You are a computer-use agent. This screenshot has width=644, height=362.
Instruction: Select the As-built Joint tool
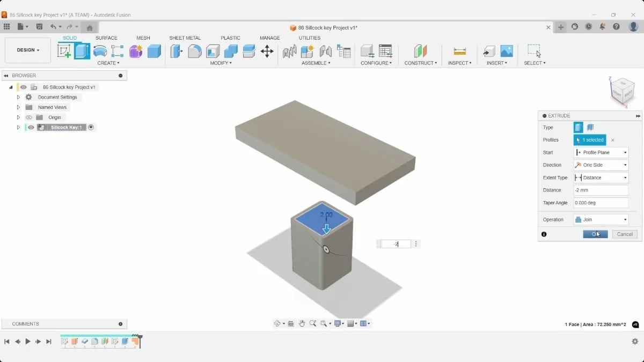point(325,51)
